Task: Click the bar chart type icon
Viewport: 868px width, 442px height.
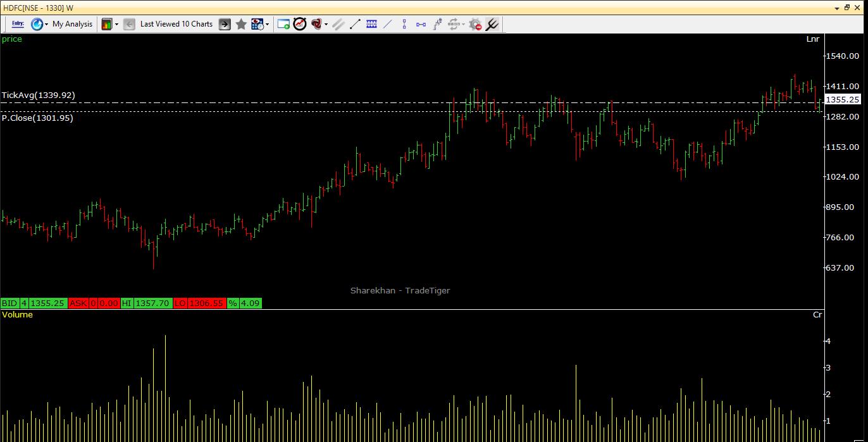Action: tap(106, 24)
